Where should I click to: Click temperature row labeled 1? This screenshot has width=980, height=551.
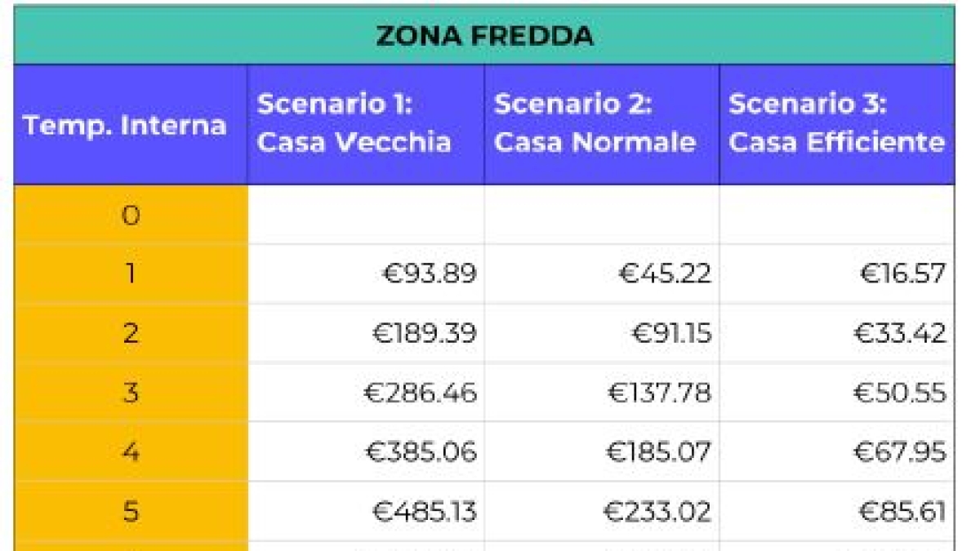(x=131, y=273)
